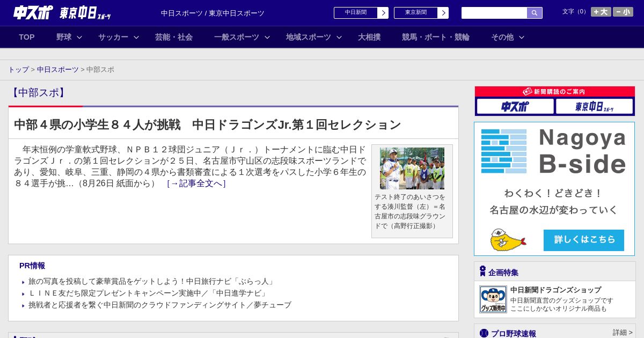Open 野球 navigation menu
The width and height of the screenshot is (644, 338).
tap(64, 37)
